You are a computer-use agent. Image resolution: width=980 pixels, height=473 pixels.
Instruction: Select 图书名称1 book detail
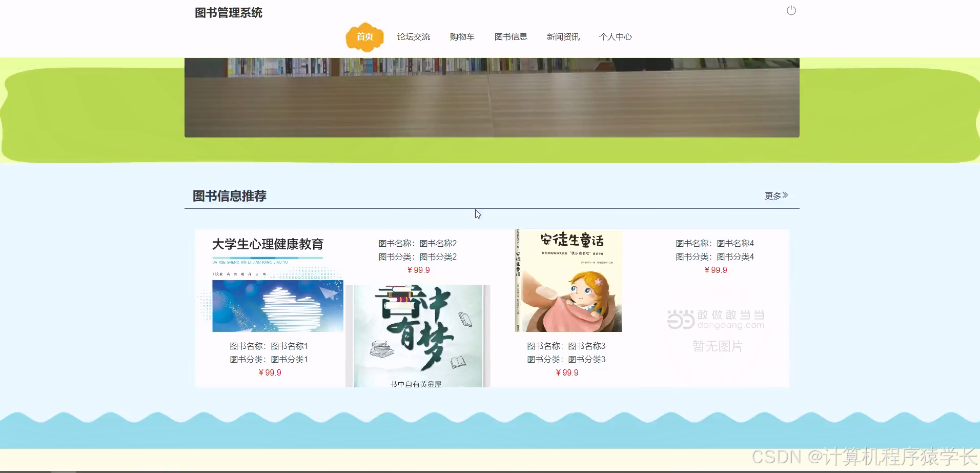pyautogui.click(x=269, y=346)
